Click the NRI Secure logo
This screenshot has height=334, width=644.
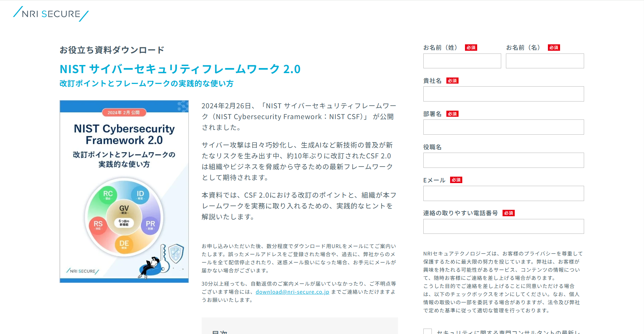[51, 14]
